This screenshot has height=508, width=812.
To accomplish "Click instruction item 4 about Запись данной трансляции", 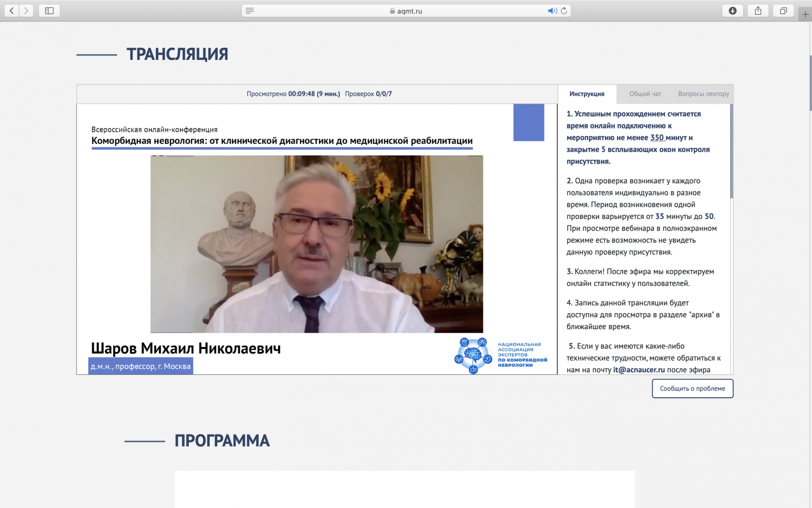I will click(x=643, y=314).
